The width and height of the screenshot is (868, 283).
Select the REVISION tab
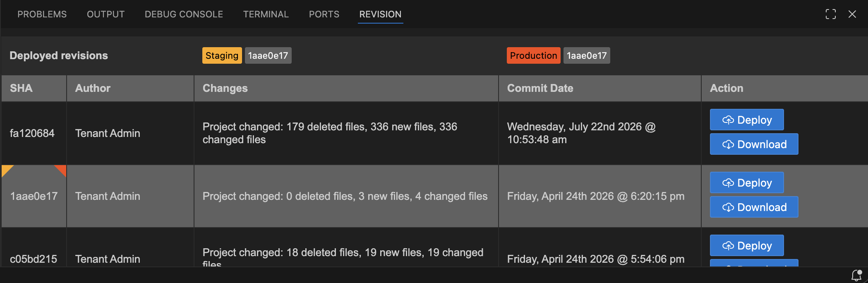[380, 14]
